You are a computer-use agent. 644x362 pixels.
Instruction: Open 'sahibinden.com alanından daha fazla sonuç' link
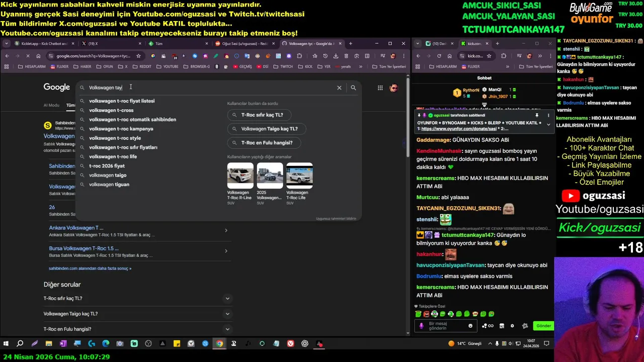(90, 268)
